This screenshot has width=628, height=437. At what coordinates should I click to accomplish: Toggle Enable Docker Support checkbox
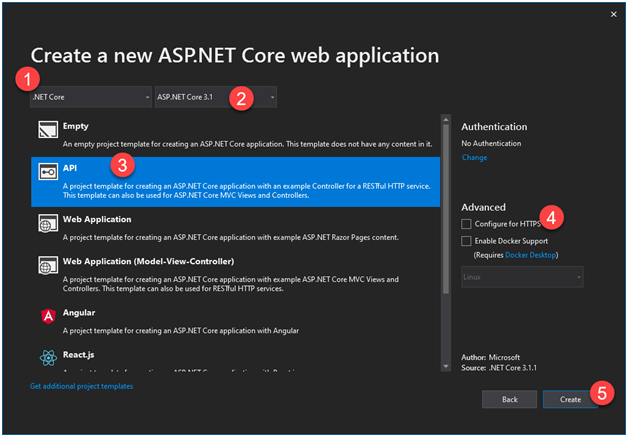pyautogui.click(x=467, y=241)
